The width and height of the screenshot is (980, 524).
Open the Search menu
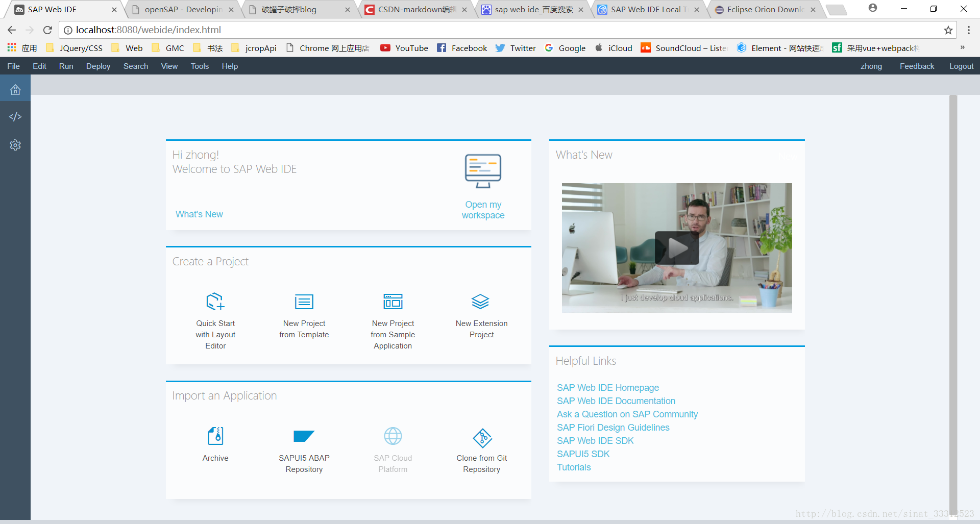point(136,66)
